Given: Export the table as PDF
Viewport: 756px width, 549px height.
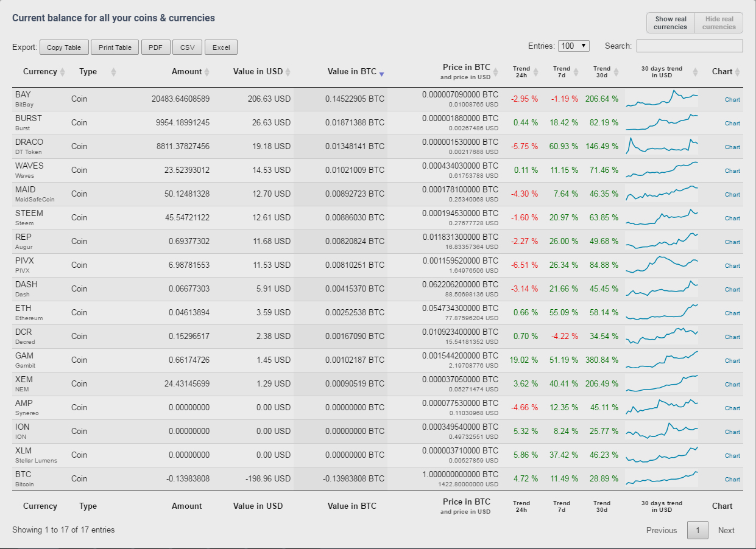Looking at the screenshot, I should tap(156, 47).
